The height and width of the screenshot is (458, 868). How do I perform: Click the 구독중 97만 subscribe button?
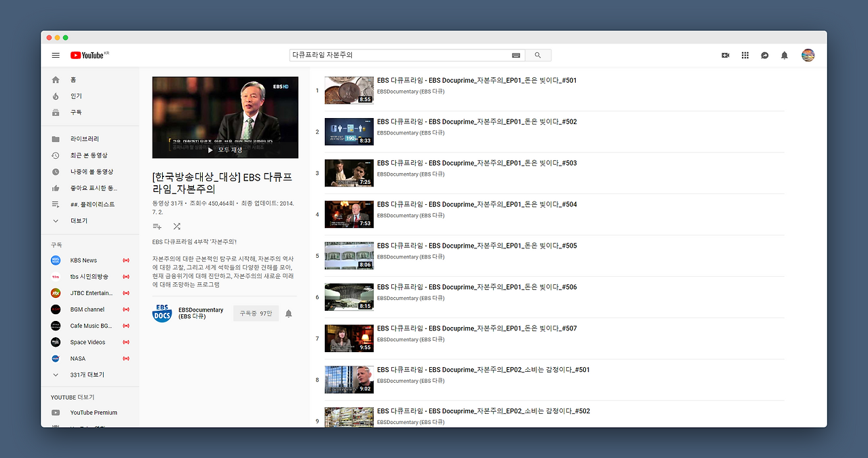coord(256,313)
